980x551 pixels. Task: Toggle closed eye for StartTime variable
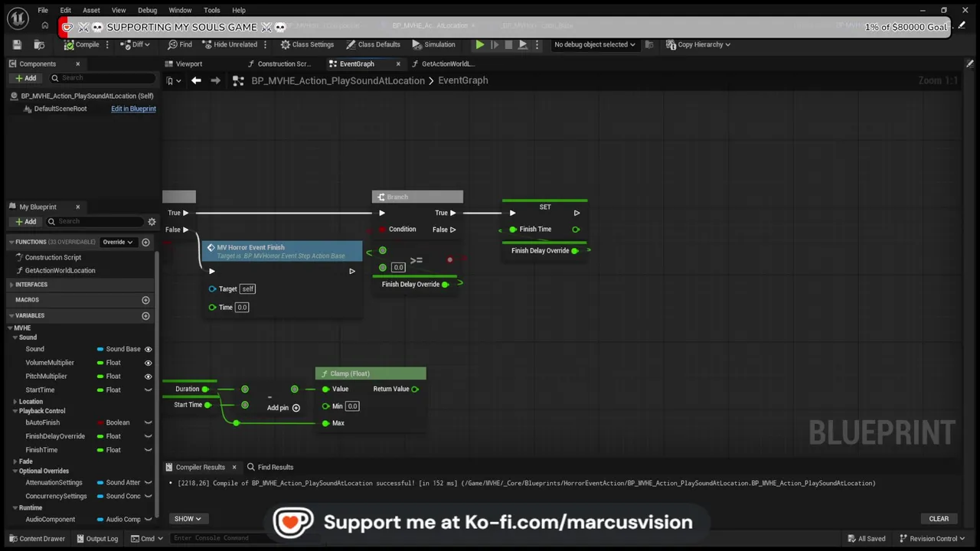149,390
